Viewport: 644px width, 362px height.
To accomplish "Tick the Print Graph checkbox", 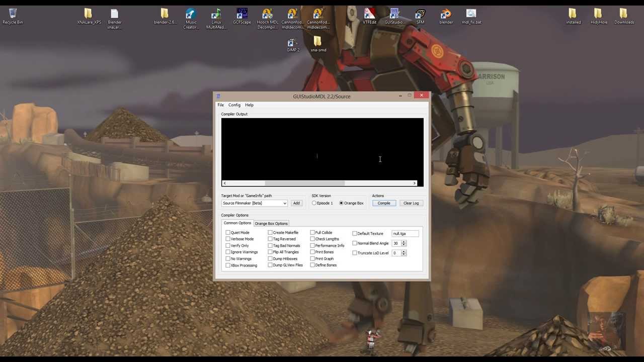I will (312, 259).
